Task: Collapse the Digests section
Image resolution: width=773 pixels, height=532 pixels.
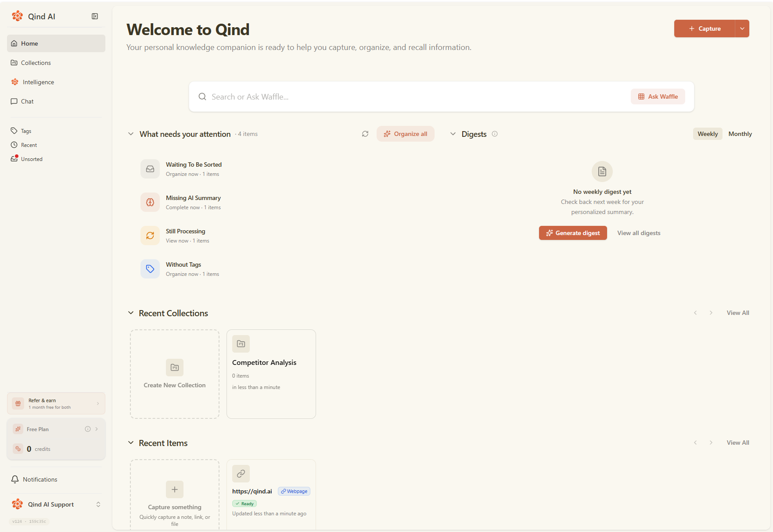Action: coord(453,134)
